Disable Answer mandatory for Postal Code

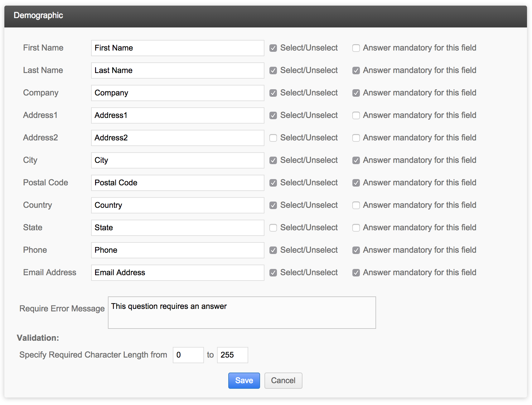(356, 183)
